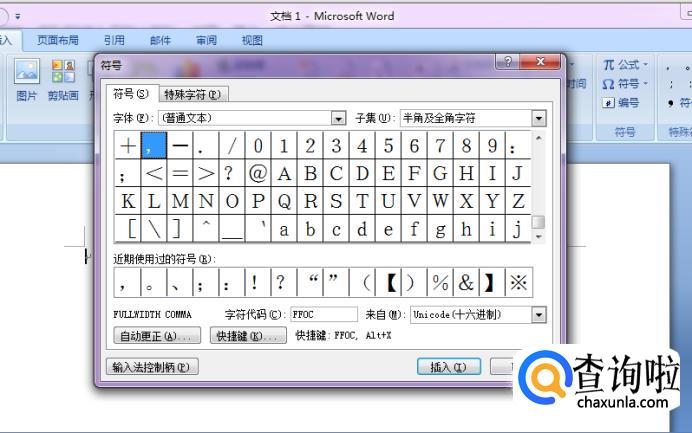Select the @ symbol in grid
This screenshot has height=433, width=692.
tap(258, 173)
